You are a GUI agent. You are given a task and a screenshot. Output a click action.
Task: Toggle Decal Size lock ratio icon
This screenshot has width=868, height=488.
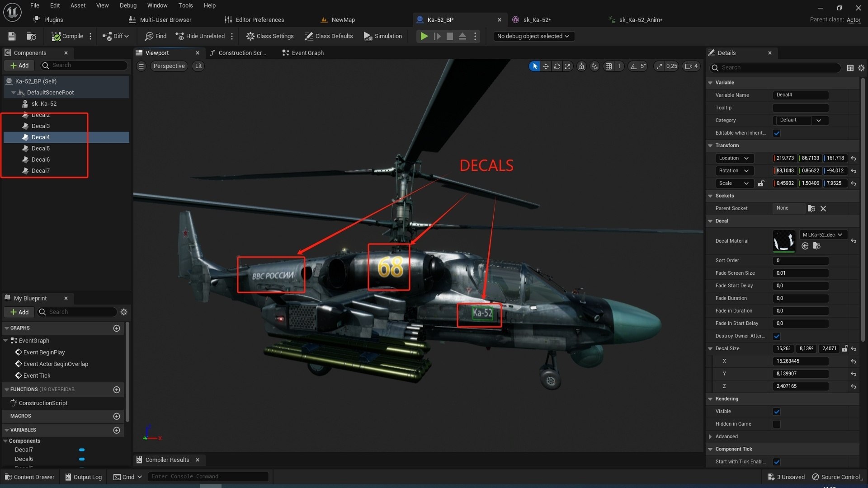tap(844, 348)
